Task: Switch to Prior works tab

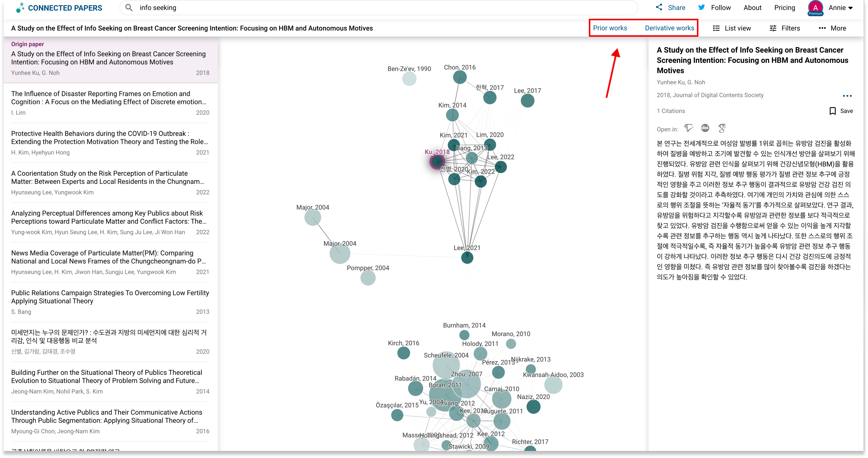Action: (610, 28)
